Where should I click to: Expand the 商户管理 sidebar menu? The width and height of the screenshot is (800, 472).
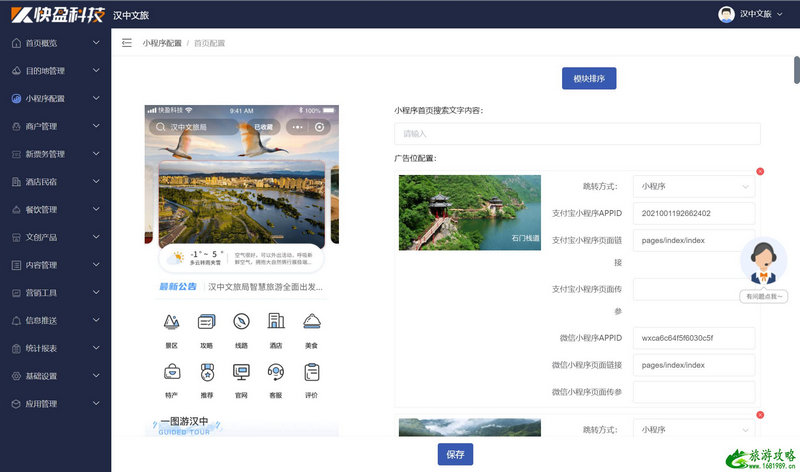pos(55,127)
